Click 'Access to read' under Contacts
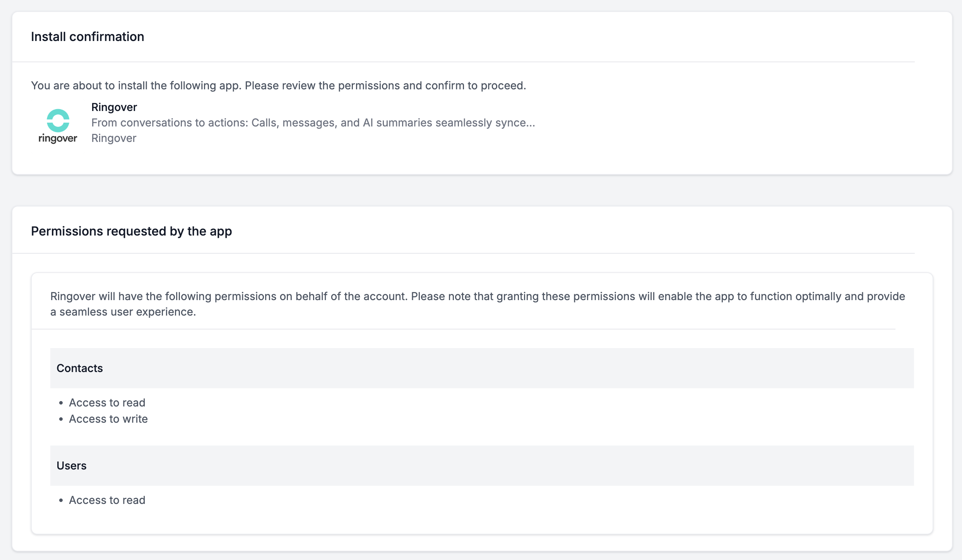 coord(107,403)
